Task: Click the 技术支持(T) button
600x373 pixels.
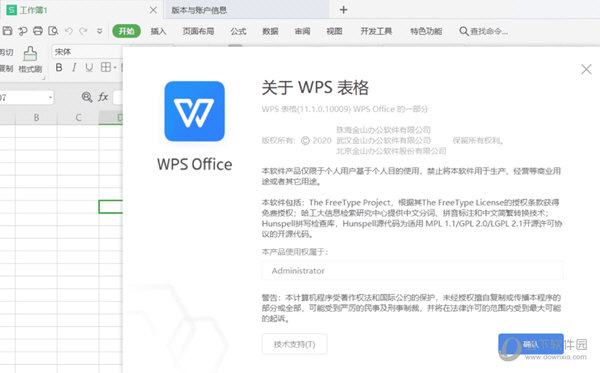Action: 294,344
